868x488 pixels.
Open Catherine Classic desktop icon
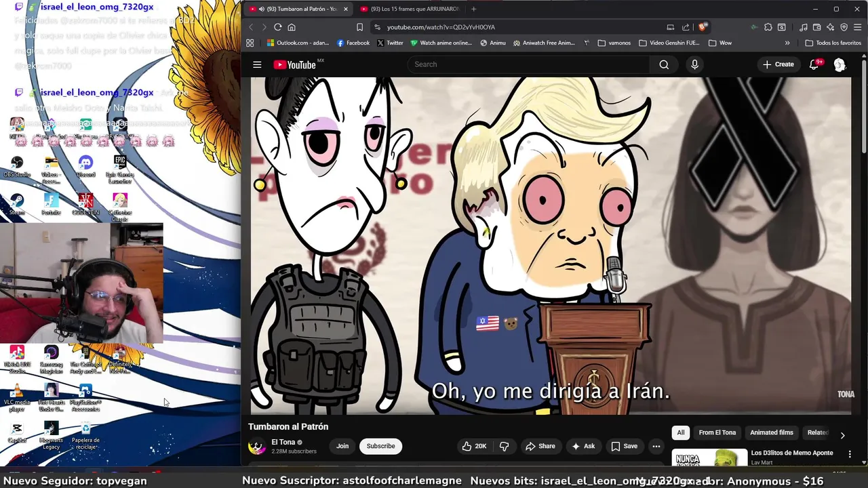(x=120, y=207)
